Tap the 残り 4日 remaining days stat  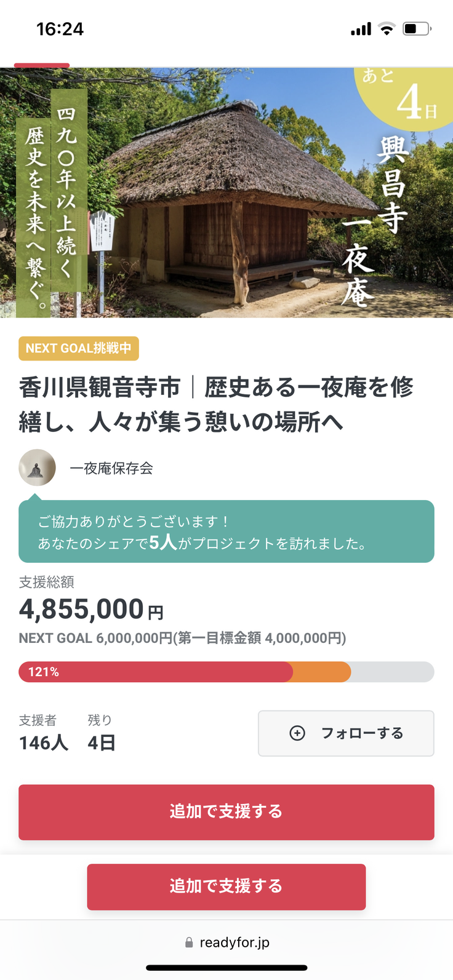(x=102, y=733)
